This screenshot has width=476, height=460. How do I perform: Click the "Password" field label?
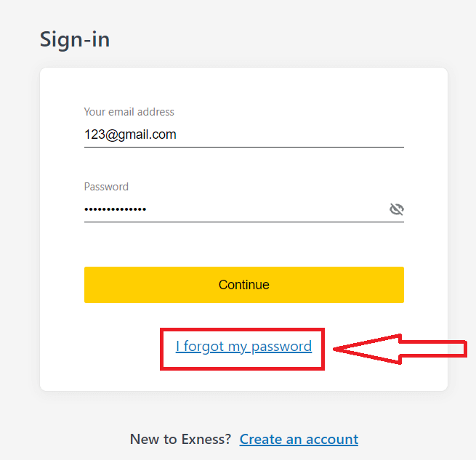point(106,187)
